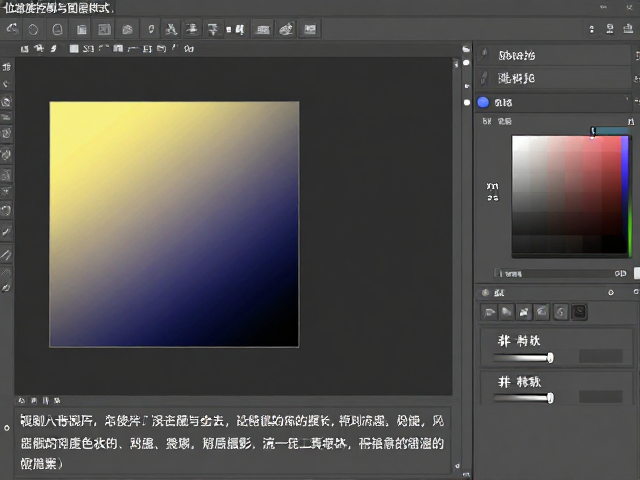Click the small white square options-bar icon
The image size is (640, 480).
74,49
